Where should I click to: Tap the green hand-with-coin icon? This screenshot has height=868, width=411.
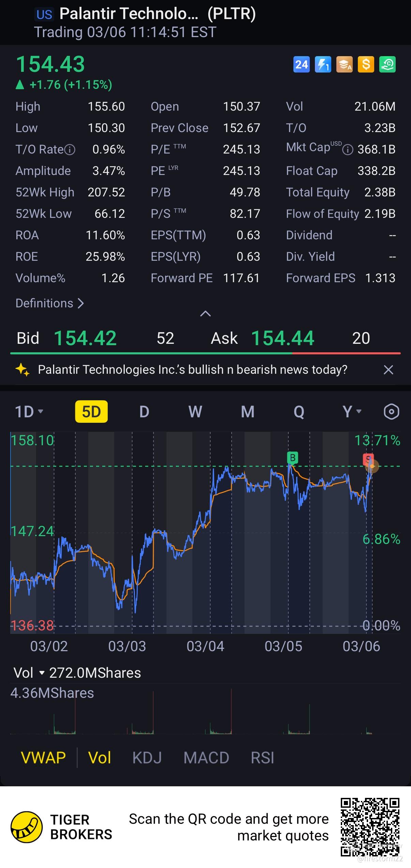click(x=387, y=64)
